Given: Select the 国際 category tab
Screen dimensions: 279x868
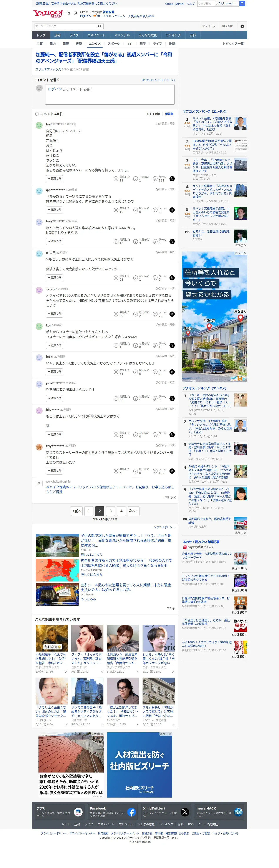Looking at the screenshot, I should click(66, 44).
